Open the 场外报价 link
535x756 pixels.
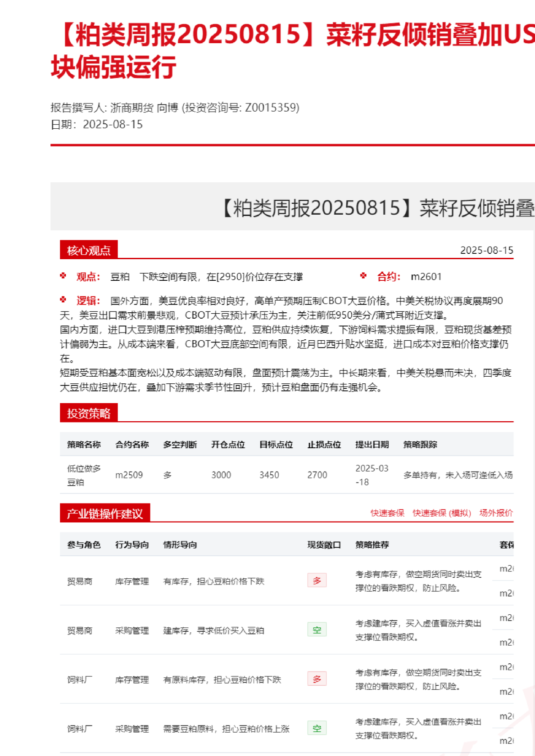click(x=496, y=513)
